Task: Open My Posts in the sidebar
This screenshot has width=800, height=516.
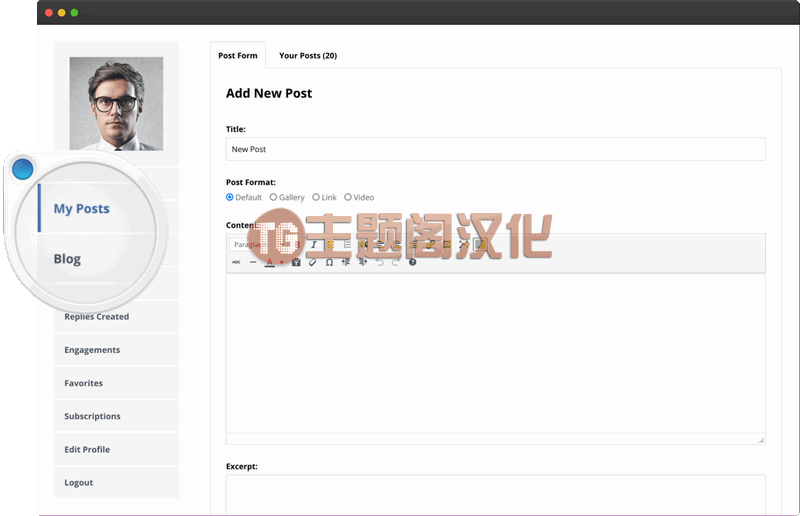Action: pos(82,209)
